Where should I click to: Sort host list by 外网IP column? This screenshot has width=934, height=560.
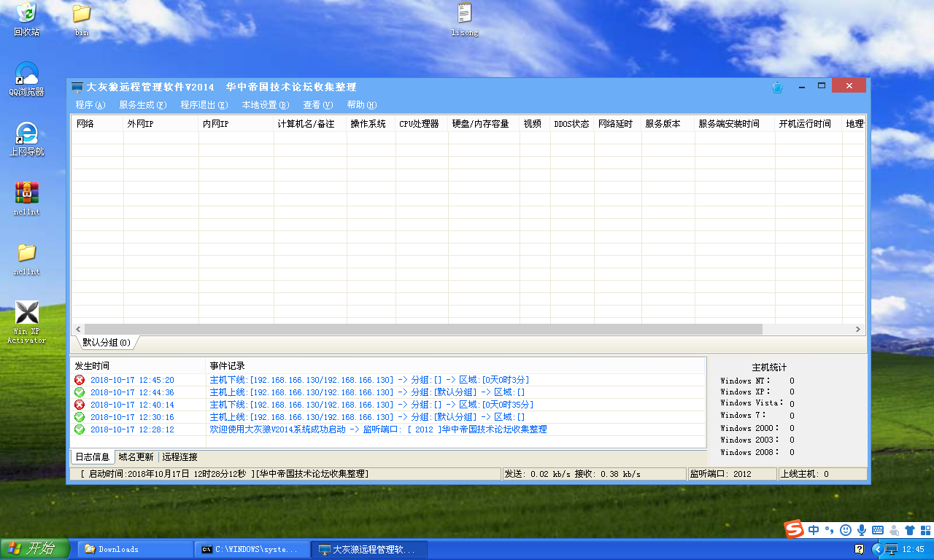[161, 124]
